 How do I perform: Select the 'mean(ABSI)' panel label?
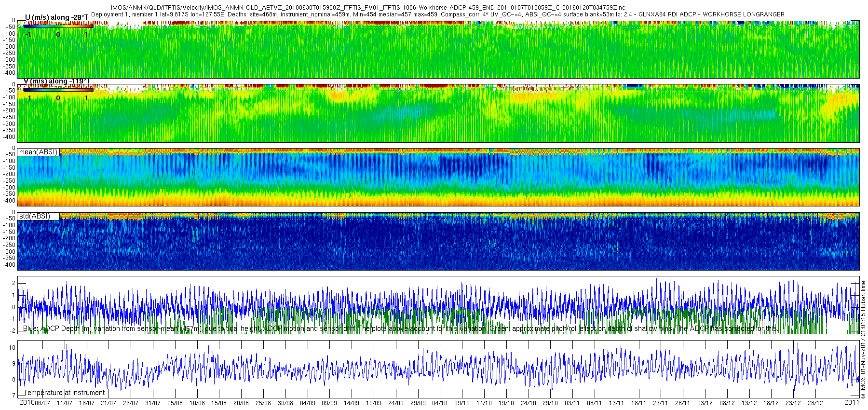38,152
